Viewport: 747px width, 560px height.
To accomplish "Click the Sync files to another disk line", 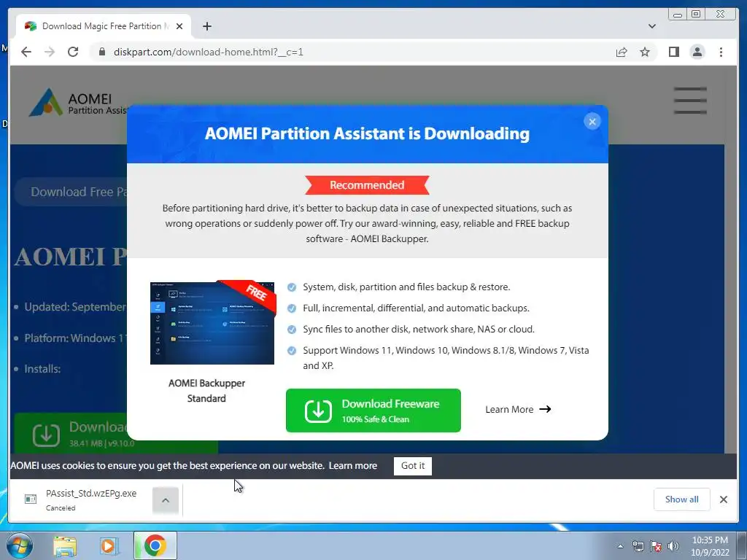I will [x=419, y=330].
